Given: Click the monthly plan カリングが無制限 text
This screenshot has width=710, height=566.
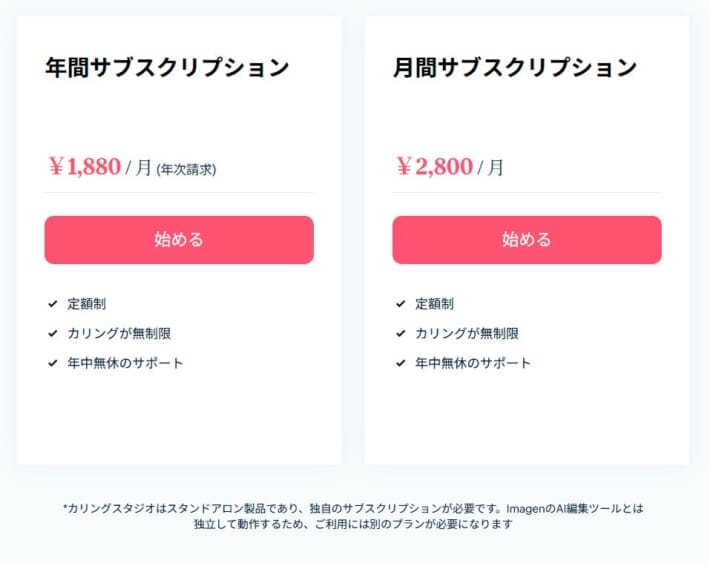Looking at the screenshot, I should tap(467, 334).
